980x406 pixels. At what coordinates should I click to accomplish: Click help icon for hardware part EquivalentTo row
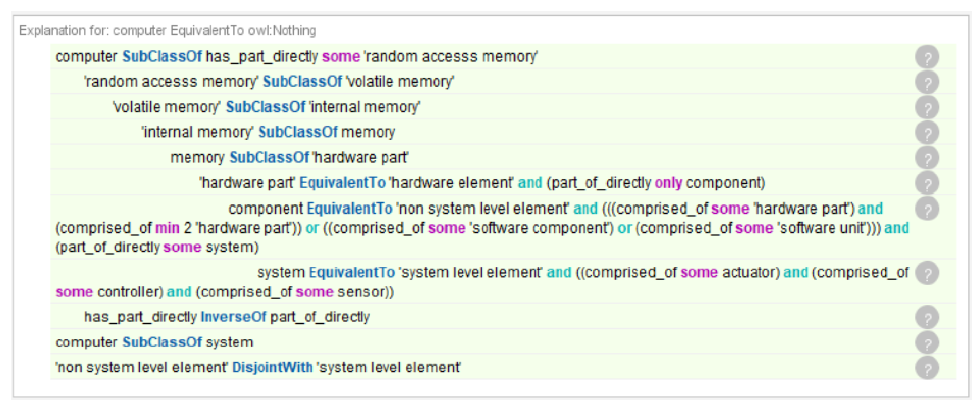point(927,183)
